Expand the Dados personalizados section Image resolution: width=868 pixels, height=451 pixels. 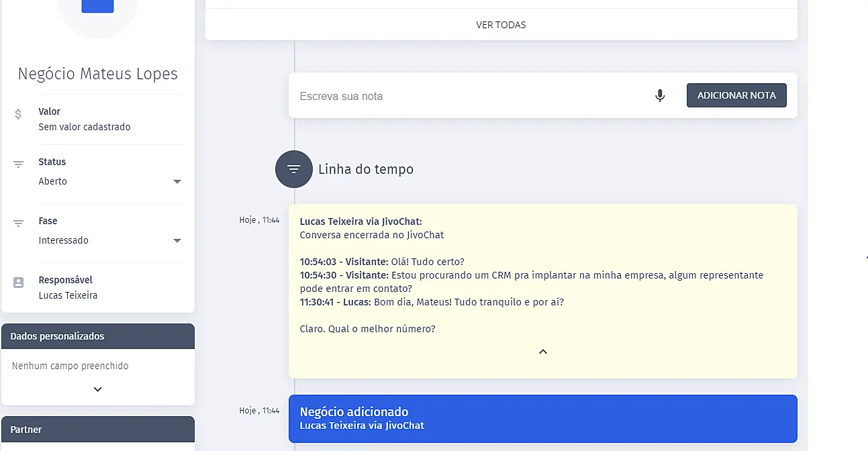[x=97, y=389]
